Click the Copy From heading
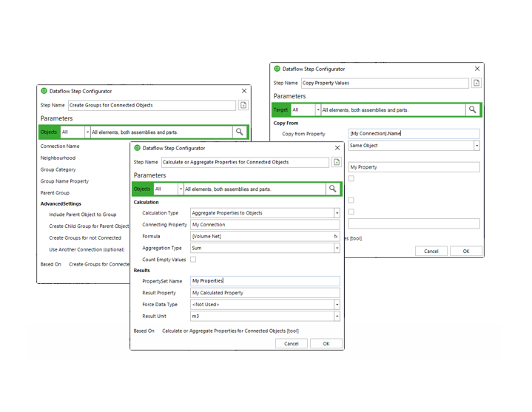The height and width of the screenshot is (412, 532). click(286, 123)
